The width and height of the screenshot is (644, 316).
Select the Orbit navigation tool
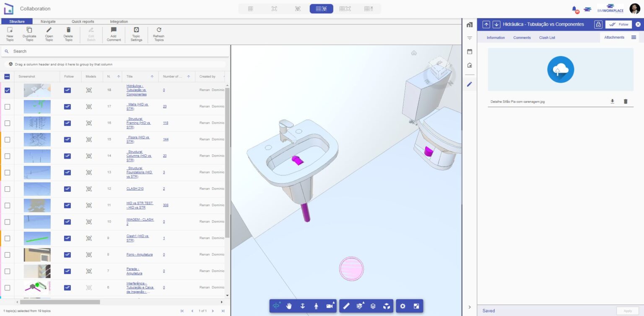(x=275, y=306)
